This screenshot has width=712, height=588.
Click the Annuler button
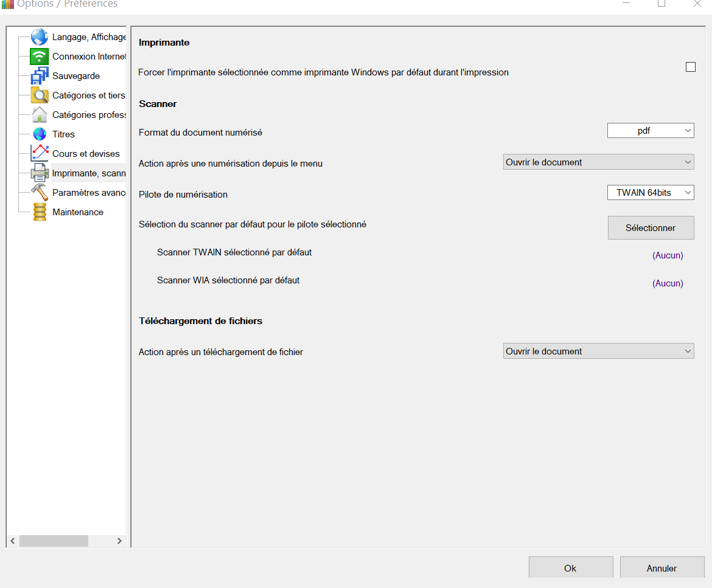point(661,568)
